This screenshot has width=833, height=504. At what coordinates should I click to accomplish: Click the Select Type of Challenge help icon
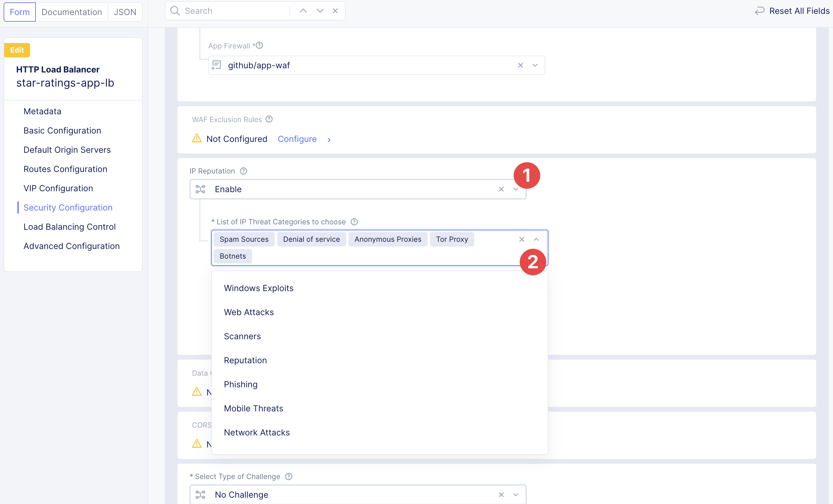289,476
